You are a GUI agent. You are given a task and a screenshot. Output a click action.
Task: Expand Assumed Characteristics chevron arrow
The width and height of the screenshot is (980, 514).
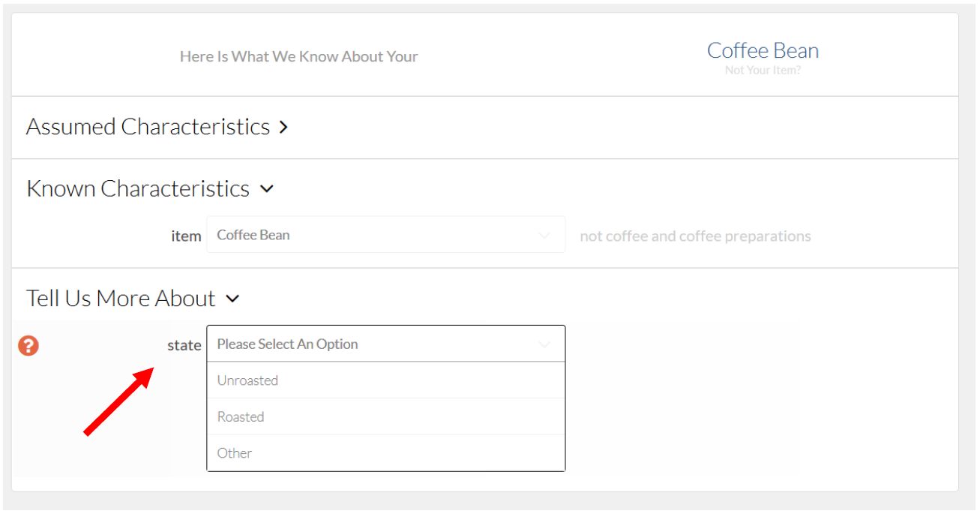click(x=283, y=128)
